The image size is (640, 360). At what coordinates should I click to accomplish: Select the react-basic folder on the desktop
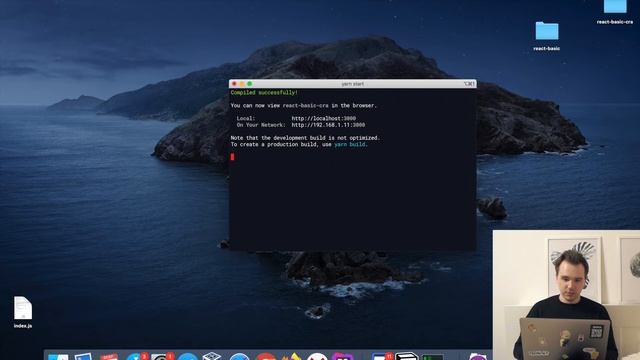(547, 32)
